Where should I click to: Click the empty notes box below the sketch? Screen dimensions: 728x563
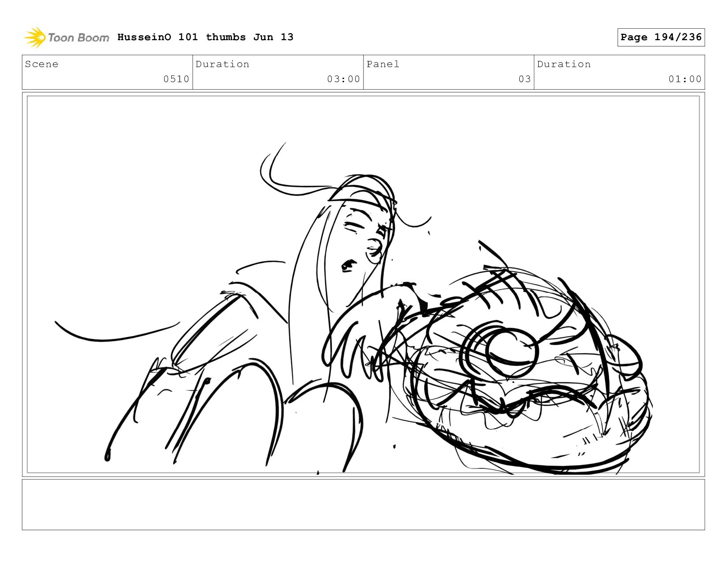tap(364, 505)
